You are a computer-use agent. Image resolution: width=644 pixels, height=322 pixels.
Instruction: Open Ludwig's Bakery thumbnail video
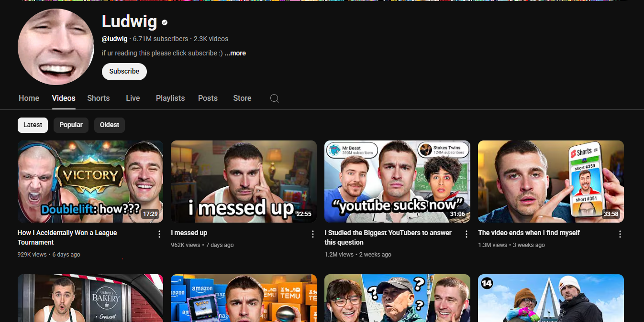coord(90,298)
